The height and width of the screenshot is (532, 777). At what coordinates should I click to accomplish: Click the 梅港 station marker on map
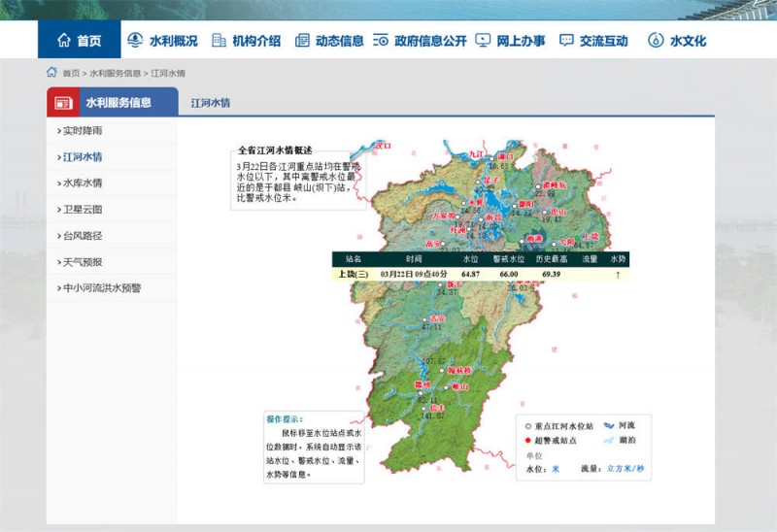tap(522, 241)
